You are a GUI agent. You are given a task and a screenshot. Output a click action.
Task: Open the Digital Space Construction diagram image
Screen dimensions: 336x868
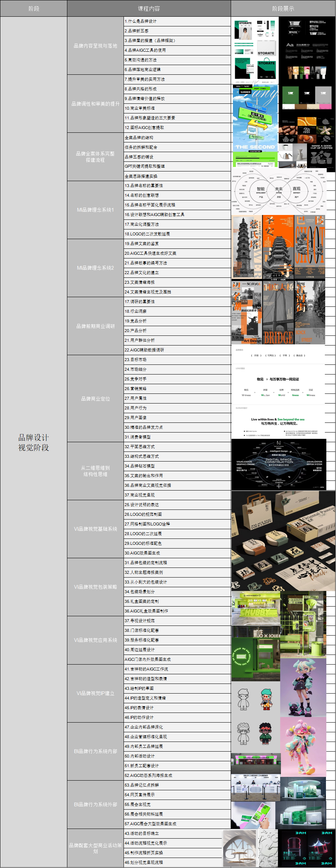pos(279,464)
